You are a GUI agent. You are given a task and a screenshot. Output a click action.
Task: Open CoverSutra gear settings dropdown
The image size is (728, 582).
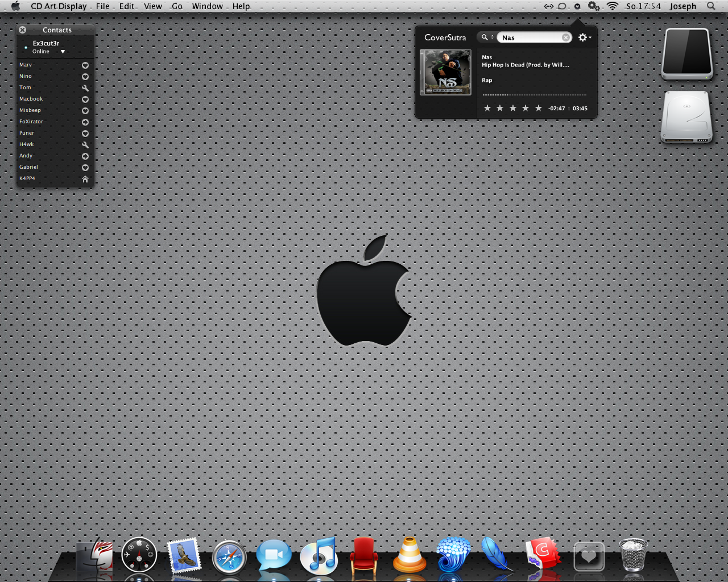[585, 37]
